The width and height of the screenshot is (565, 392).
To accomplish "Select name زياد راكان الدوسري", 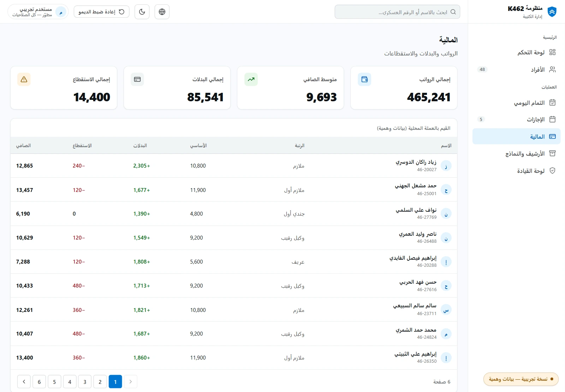I will [x=416, y=162].
